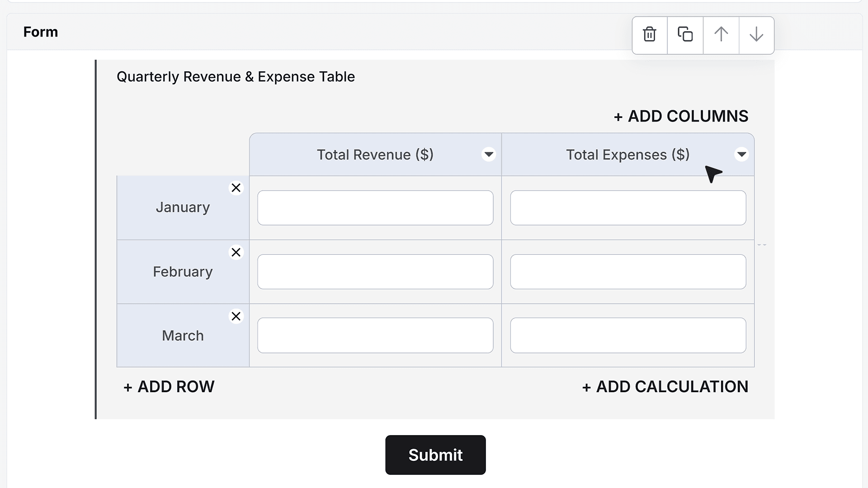Move form block down with arrow

pyautogui.click(x=756, y=35)
